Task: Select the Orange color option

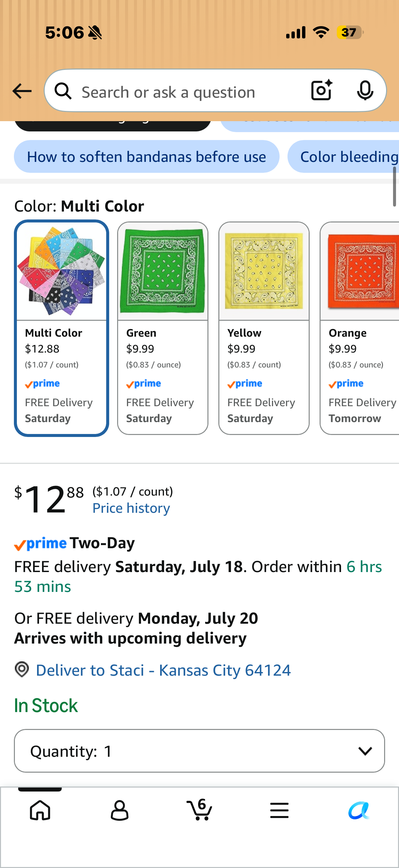Action: coord(360,328)
